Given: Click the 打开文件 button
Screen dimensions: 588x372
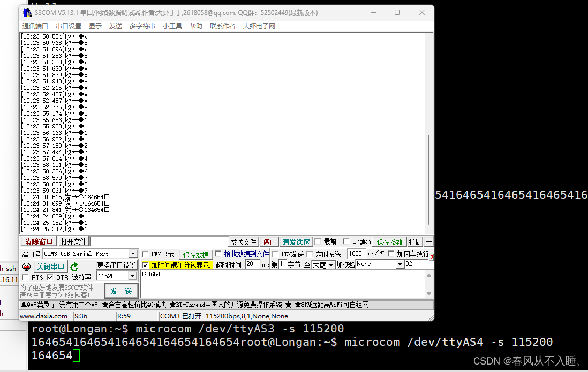Looking at the screenshot, I should tap(73, 241).
